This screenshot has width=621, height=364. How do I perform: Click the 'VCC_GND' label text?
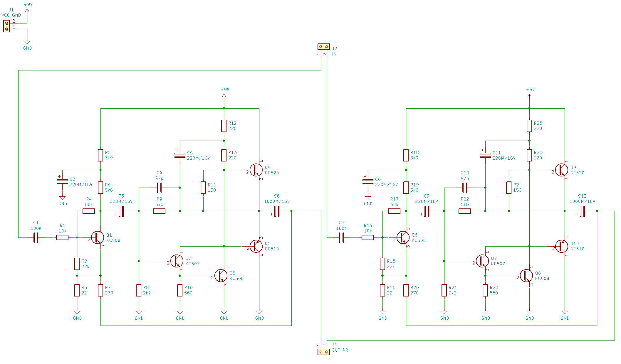(x=11, y=15)
